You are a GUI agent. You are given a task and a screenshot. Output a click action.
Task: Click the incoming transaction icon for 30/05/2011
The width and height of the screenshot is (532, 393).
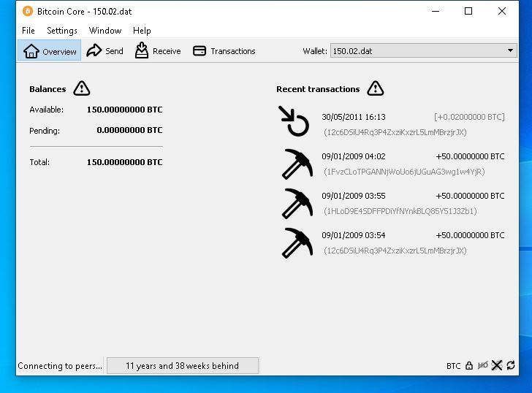[294, 121]
